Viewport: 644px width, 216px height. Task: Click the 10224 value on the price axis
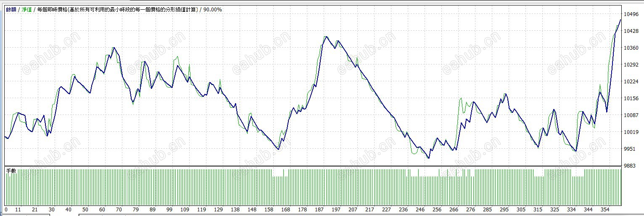[x=631, y=82]
